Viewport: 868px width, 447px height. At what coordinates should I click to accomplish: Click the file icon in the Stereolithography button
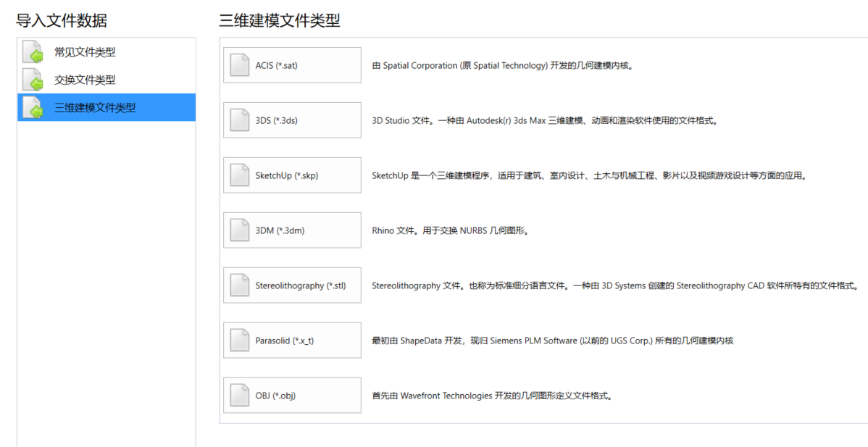(x=239, y=285)
